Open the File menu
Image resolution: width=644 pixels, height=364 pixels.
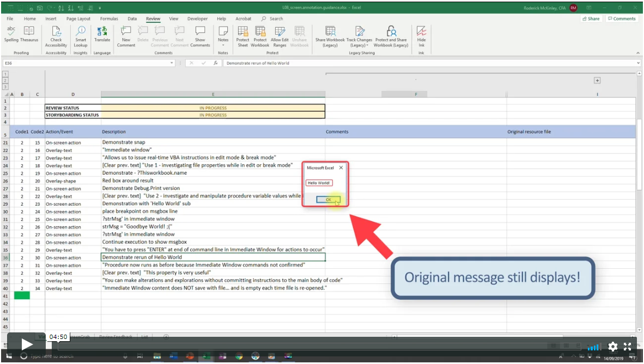[x=10, y=19]
